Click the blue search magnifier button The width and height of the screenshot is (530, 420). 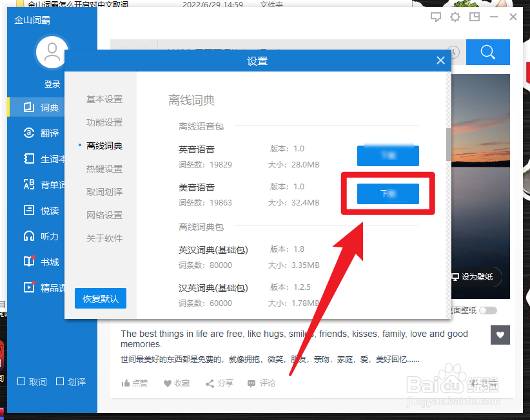[x=487, y=52]
